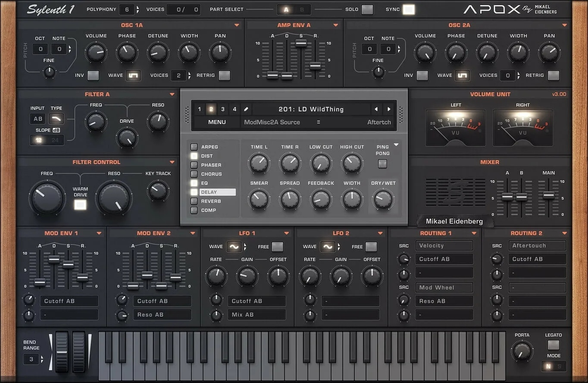The width and height of the screenshot is (588, 383).
Task: Click the Key Track knob
Action: (x=158, y=190)
